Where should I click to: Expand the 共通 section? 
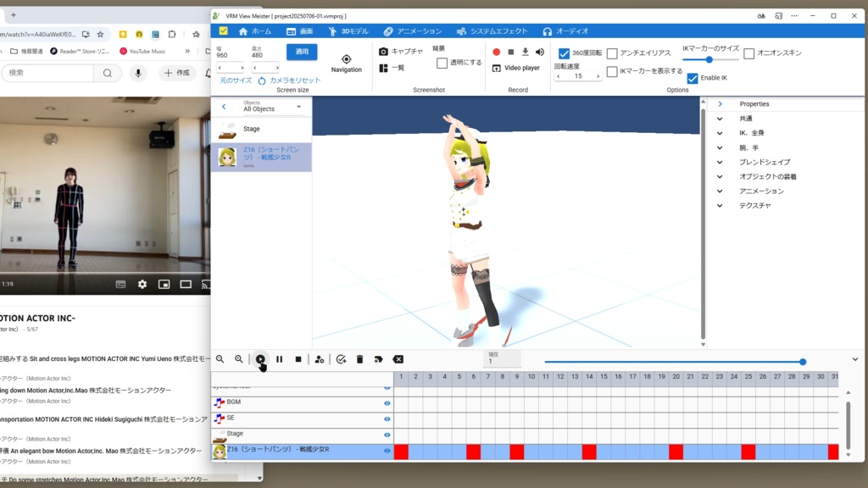pos(720,119)
